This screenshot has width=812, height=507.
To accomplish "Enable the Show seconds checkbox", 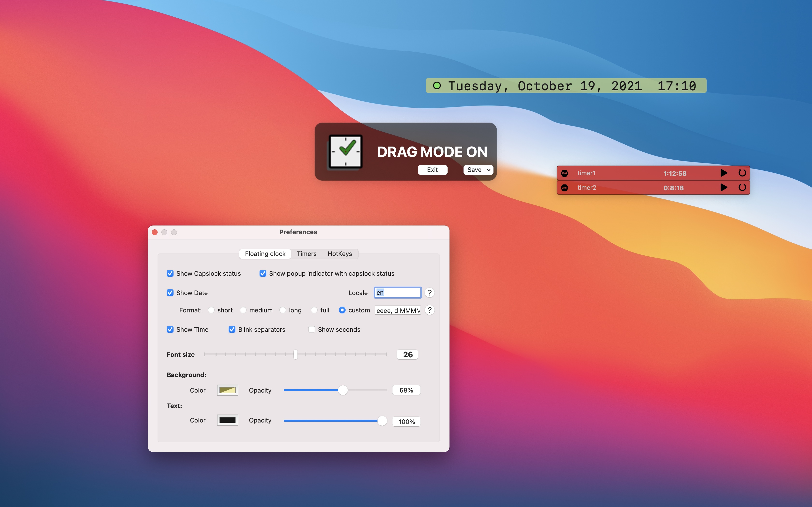I will [312, 330].
